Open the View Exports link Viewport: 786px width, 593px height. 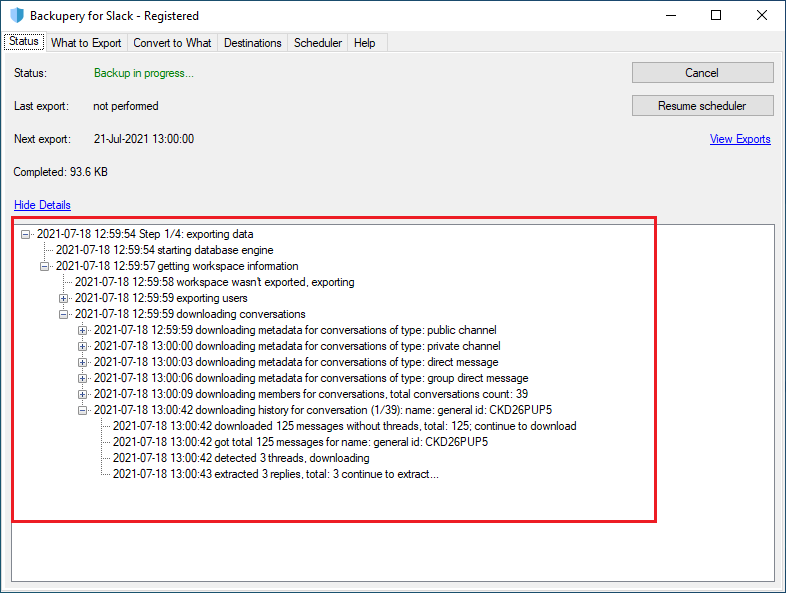(740, 139)
